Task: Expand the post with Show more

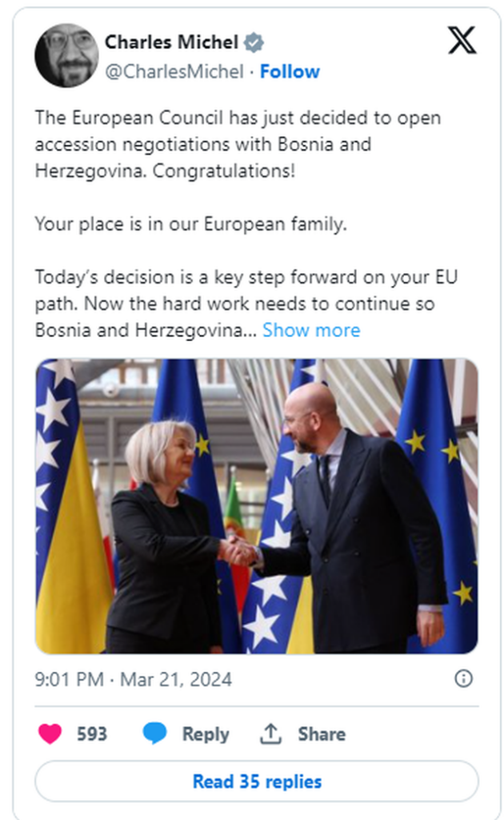Action: pos(311,330)
